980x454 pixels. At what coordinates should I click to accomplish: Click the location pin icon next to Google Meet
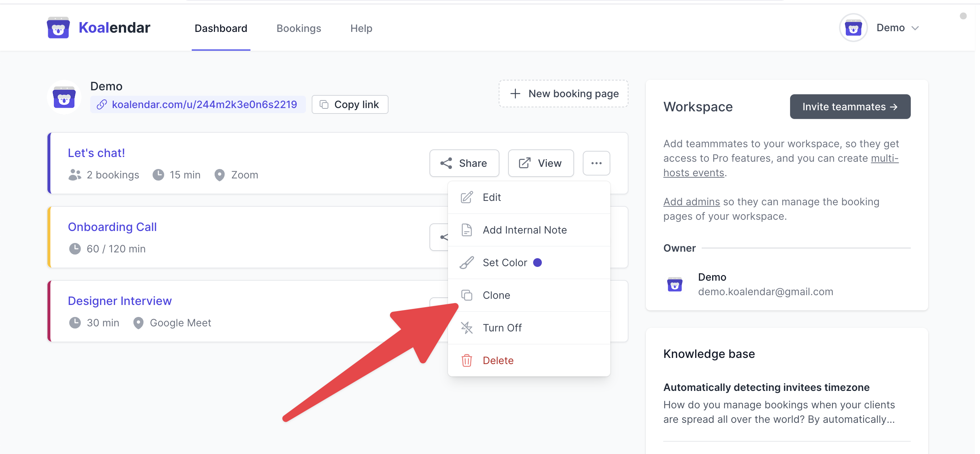click(x=138, y=323)
